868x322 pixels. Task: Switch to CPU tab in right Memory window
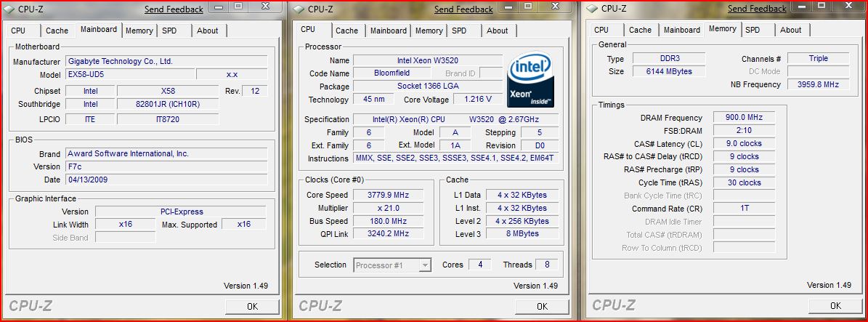[x=601, y=30]
